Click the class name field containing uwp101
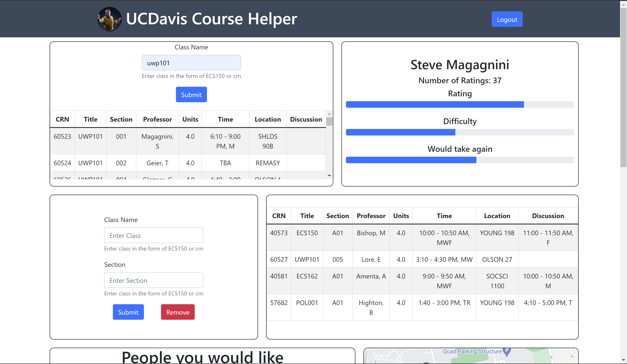This screenshot has height=364, width=627. point(191,63)
